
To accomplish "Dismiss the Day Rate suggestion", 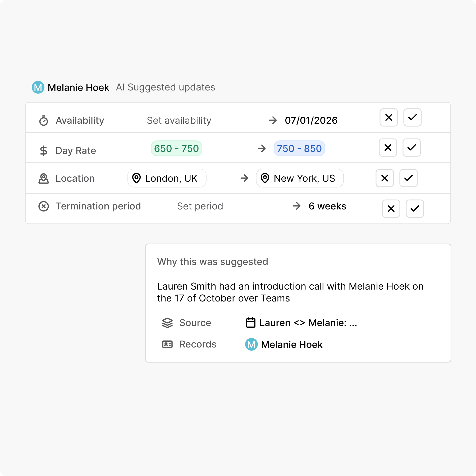I will pyautogui.click(x=388, y=148).
